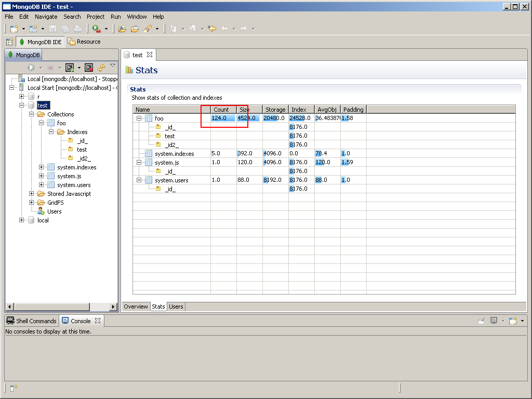Close the Console tab
Screen dimensions: 532x399
tap(98, 320)
